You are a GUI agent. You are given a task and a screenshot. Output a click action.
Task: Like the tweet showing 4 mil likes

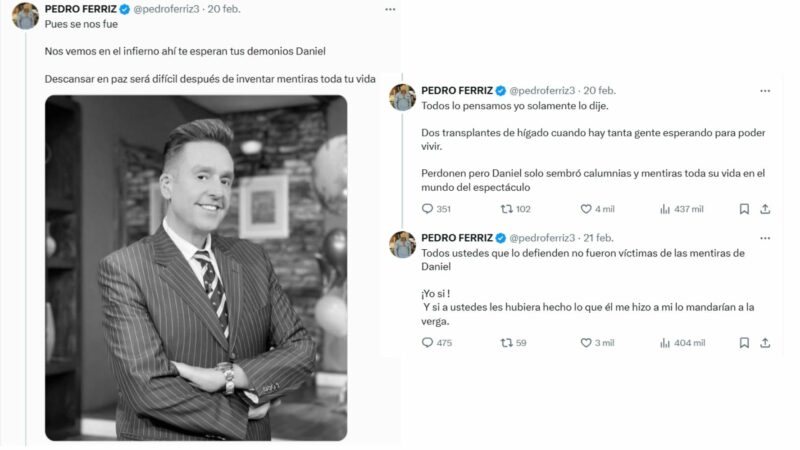coord(586,209)
